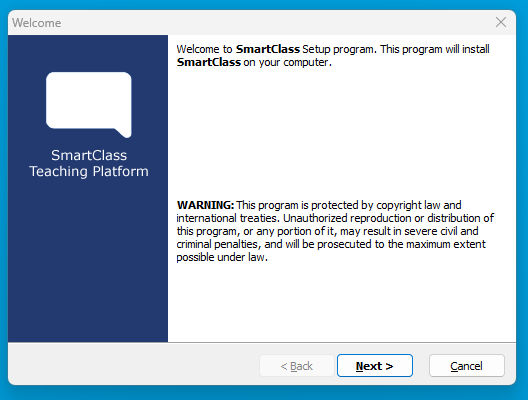Image resolution: width=528 pixels, height=400 pixels.
Task: Click the gray footer area left of Back
Action: pos(133,365)
